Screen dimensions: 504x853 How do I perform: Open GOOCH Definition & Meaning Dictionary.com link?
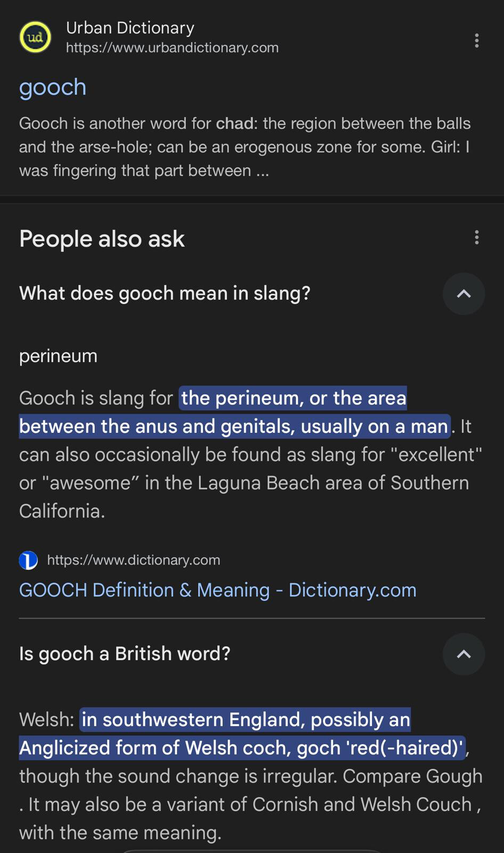[217, 590]
